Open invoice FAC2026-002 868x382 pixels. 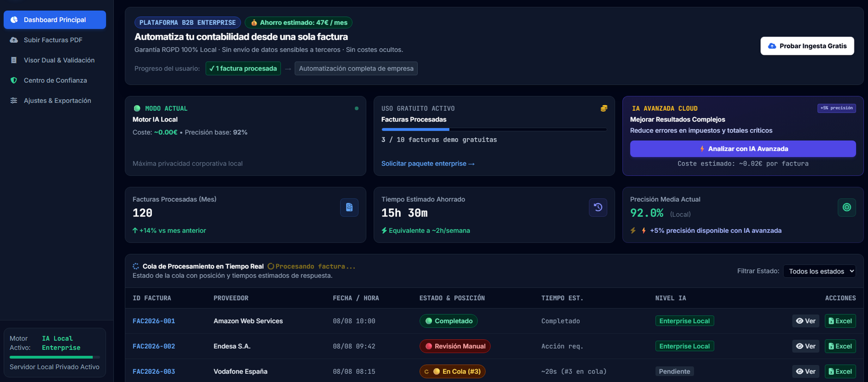(154, 346)
